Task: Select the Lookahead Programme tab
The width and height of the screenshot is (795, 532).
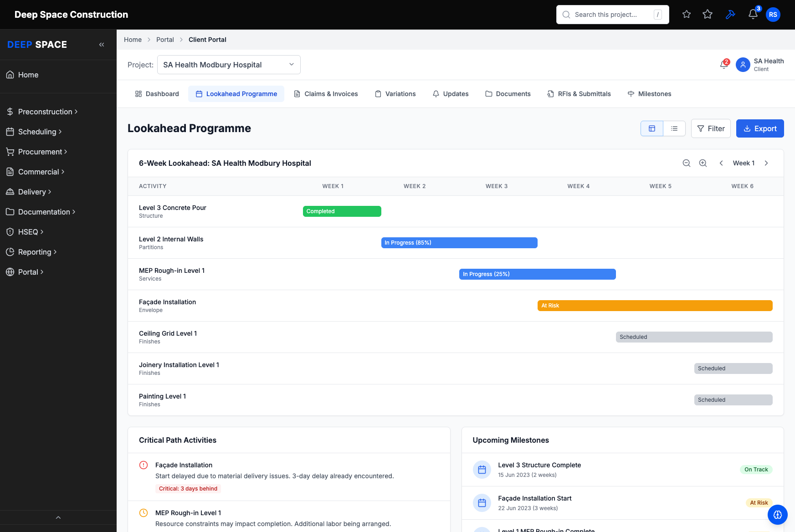Action: pyautogui.click(x=236, y=94)
